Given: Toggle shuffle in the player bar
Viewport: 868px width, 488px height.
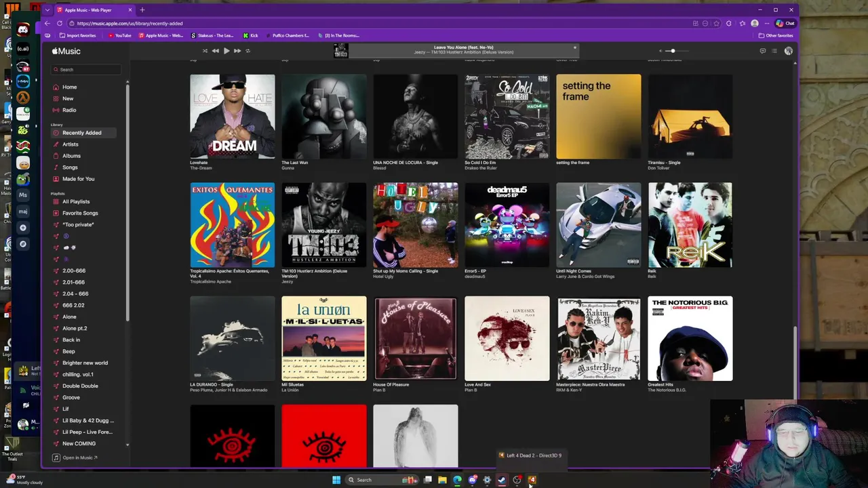Looking at the screenshot, I should (205, 51).
